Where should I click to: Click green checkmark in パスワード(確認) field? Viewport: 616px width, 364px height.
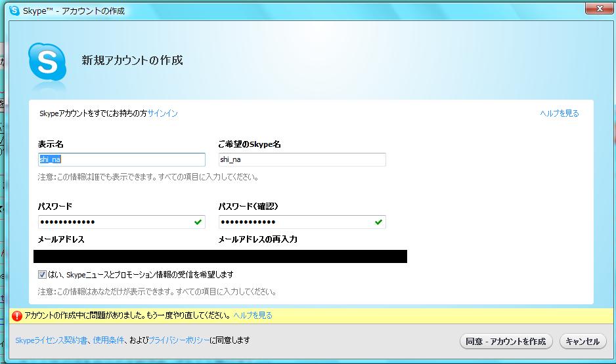click(378, 222)
